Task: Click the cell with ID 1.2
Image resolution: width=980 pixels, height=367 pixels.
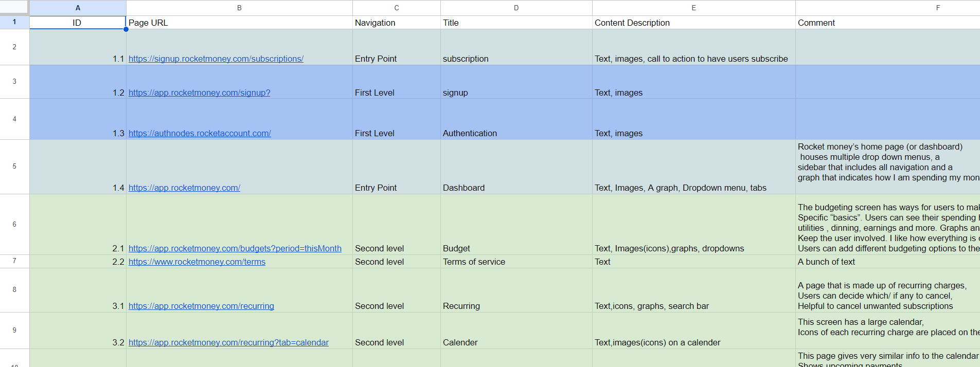Action: tap(78, 82)
